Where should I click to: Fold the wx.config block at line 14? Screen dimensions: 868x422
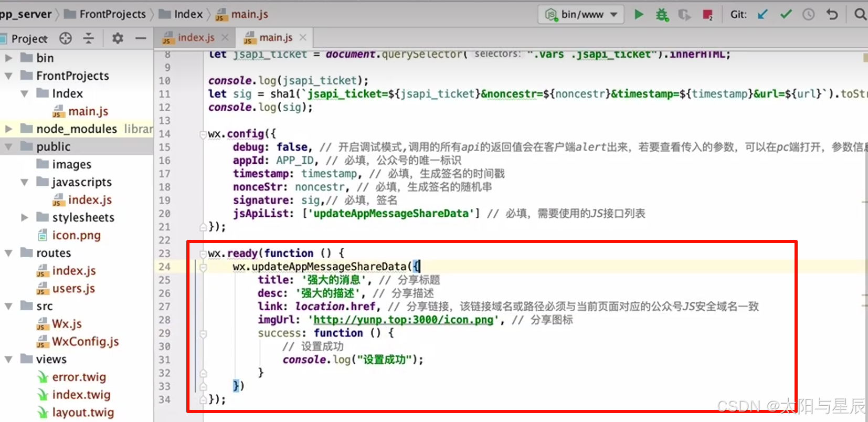[x=203, y=134]
